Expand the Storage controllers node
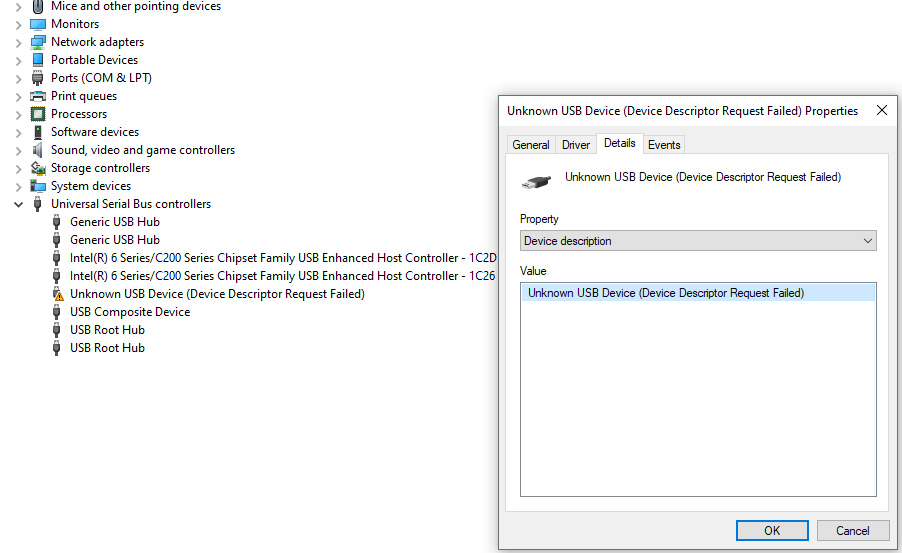Image resolution: width=902 pixels, height=553 pixels. (18, 169)
